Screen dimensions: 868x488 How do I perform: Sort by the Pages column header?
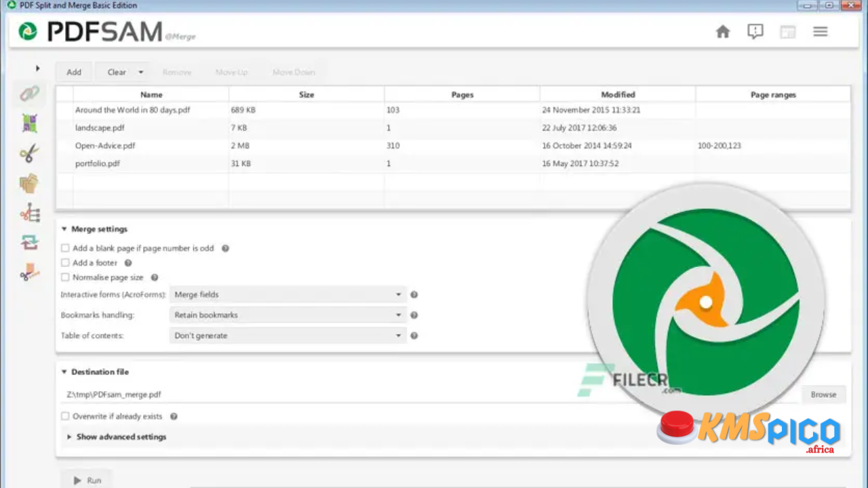(462, 95)
